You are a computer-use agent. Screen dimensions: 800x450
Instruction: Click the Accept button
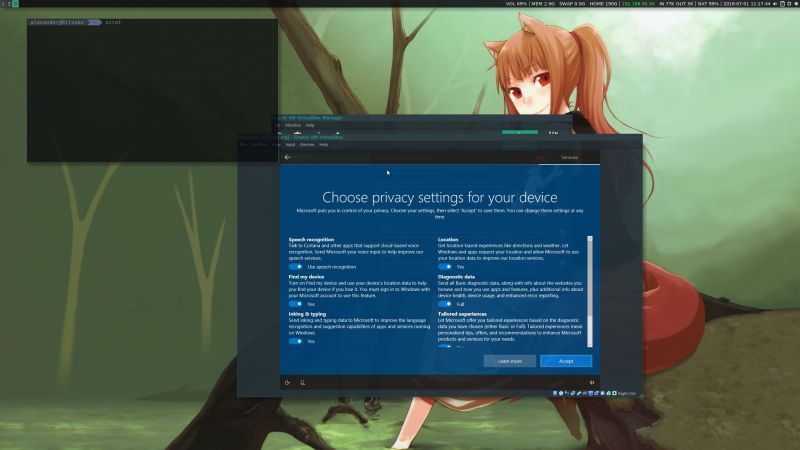[566, 361]
